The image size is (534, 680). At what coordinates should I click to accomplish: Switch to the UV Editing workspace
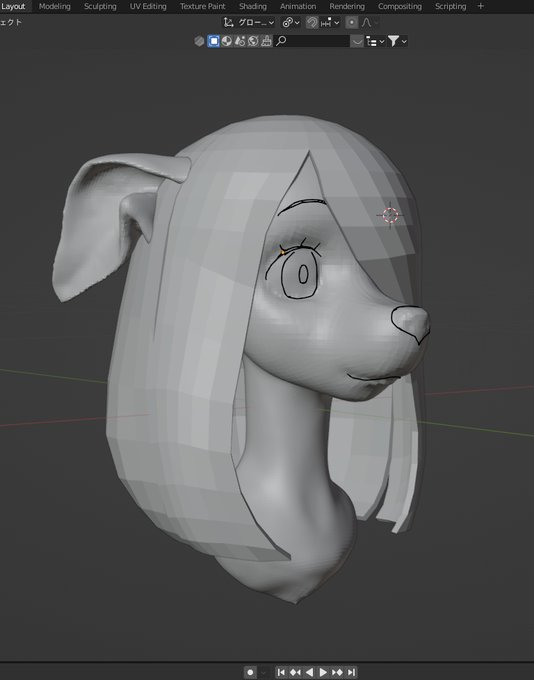(148, 7)
